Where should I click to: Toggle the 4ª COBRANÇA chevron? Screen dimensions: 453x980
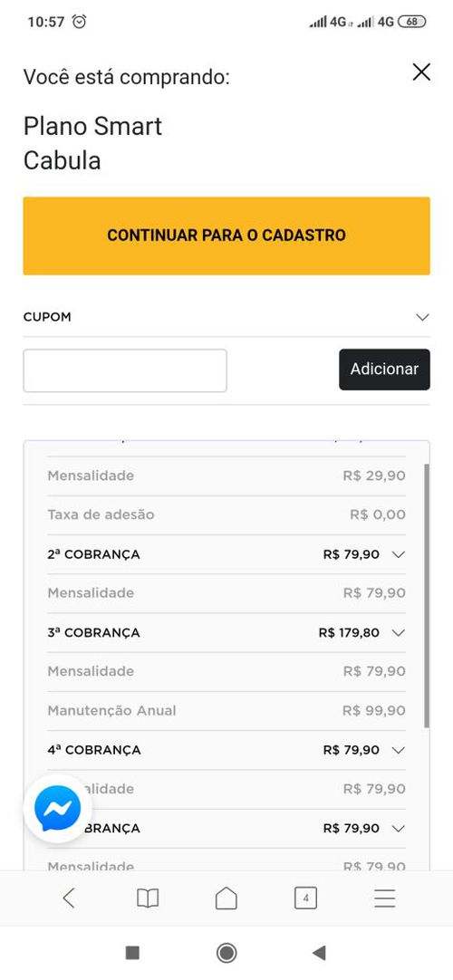coord(399,750)
